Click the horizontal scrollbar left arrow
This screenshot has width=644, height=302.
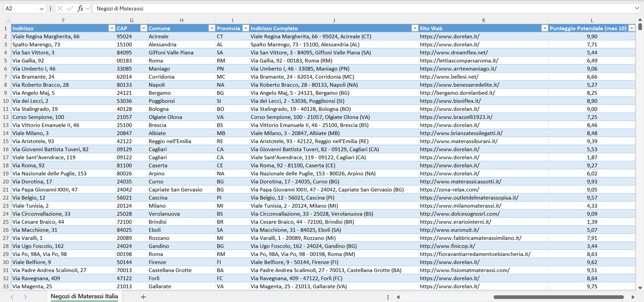(x=398, y=297)
